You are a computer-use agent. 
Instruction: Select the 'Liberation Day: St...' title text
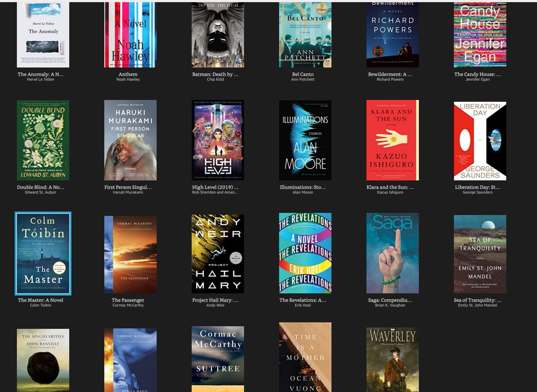(x=477, y=187)
